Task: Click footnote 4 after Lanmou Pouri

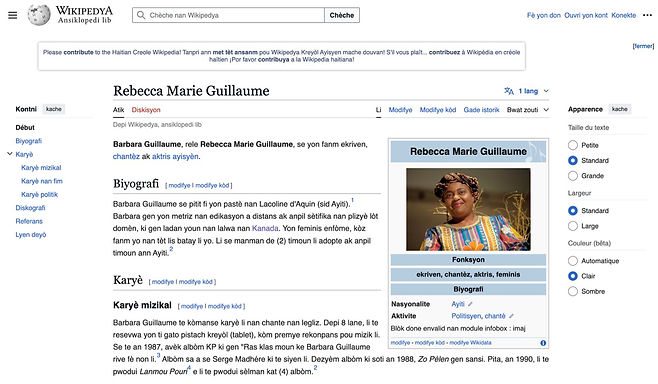Action: (x=189, y=368)
